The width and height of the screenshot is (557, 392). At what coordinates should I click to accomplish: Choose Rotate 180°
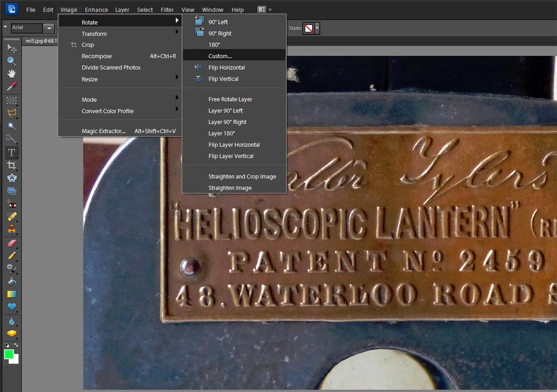[234, 45]
